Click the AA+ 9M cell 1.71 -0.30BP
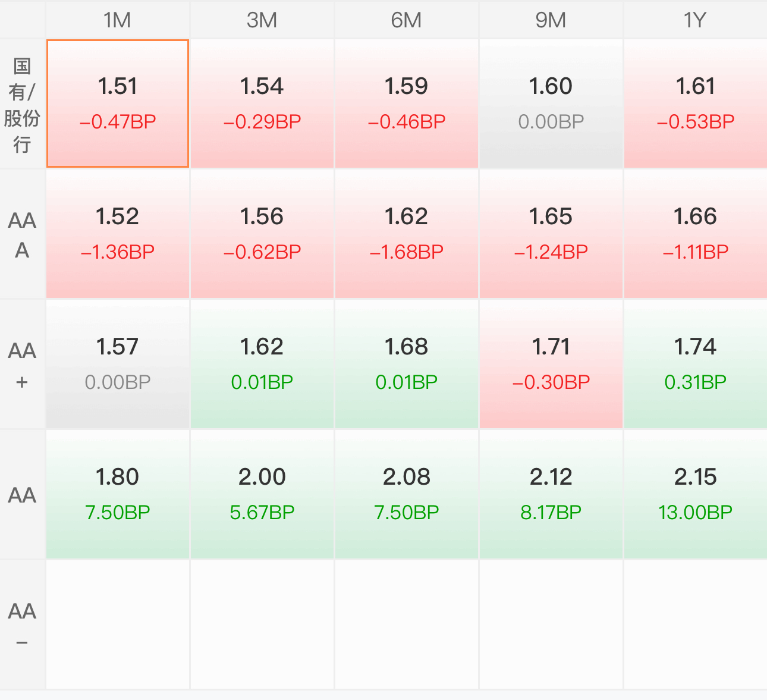 551,365
